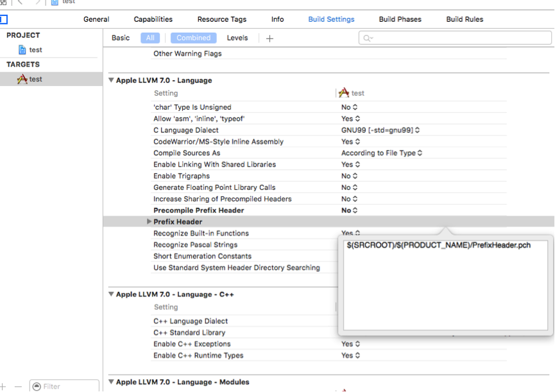
Task: Select the test target in sidebar
Action: pyautogui.click(x=51, y=79)
